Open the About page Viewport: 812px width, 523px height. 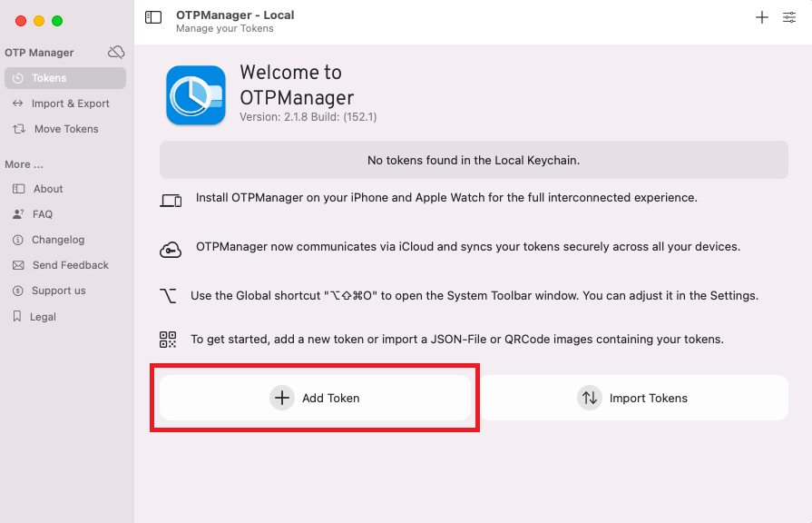[65, 189]
